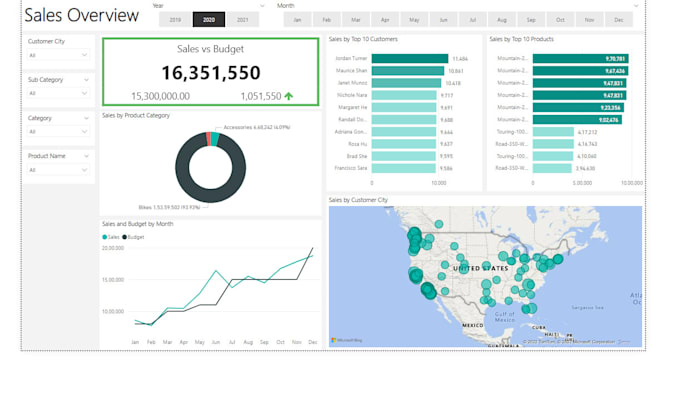This screenshot has width=680, height=393.
Task: Click the Sales Overview report title
Action: (x=82, y=15)
